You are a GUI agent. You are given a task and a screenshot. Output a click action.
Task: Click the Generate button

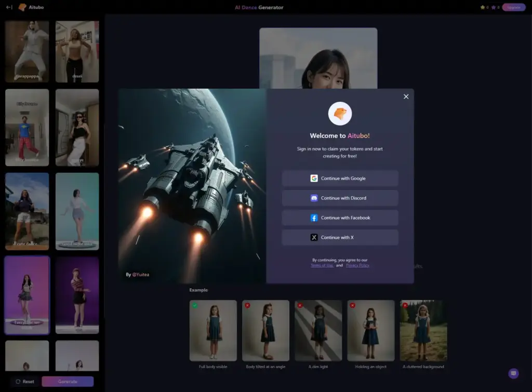coord(68,382)
